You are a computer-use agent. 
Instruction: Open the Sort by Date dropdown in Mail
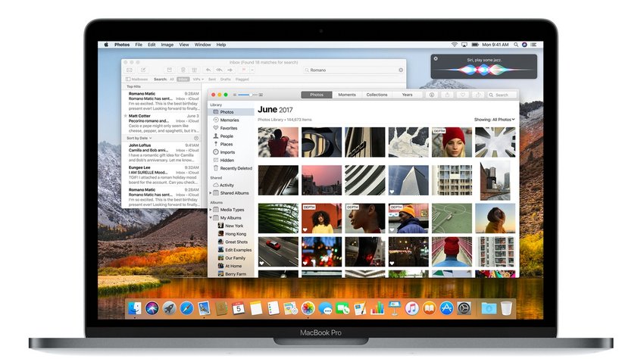pyautogui.click(x=139, y=139)
